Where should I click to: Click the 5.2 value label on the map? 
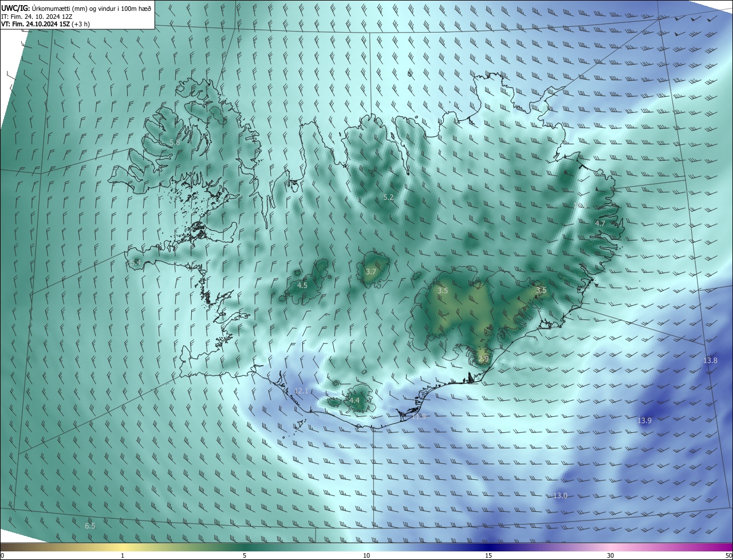click(388, 197)
